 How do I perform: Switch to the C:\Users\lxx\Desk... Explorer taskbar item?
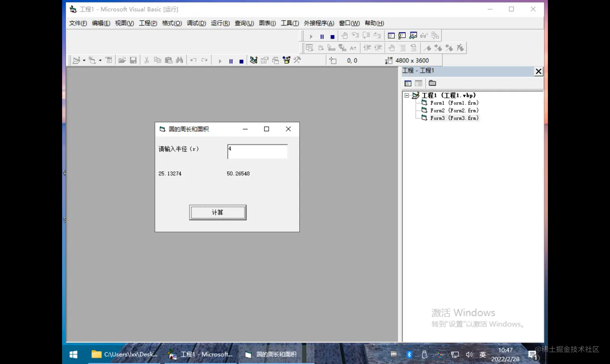(x=124, y=354)
